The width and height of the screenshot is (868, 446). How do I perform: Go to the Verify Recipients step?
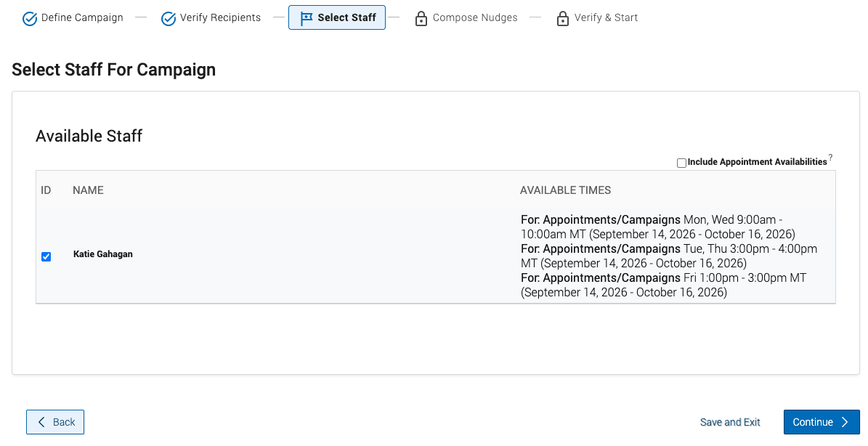point(220,17)
